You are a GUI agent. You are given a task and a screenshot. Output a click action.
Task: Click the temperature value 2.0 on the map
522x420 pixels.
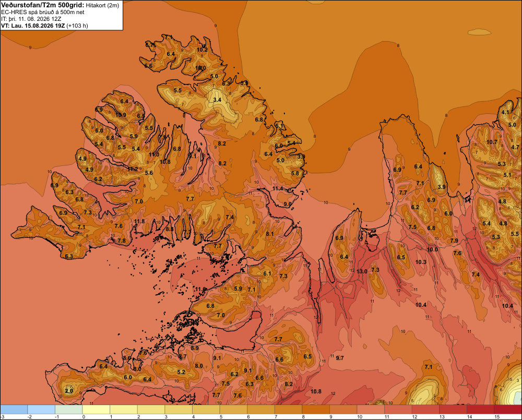point(68,391)
